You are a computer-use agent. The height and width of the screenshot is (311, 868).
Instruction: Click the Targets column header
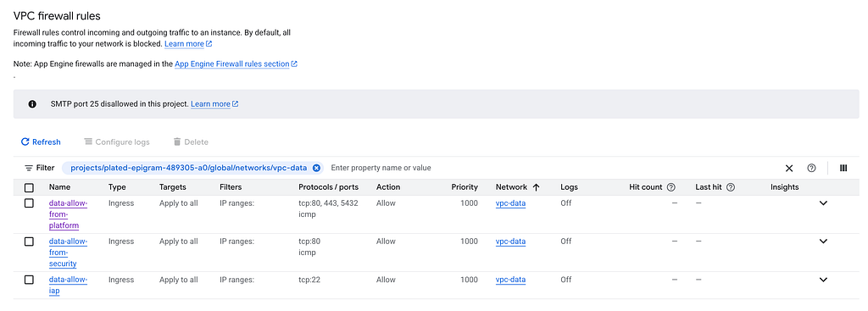coord(173,187)
